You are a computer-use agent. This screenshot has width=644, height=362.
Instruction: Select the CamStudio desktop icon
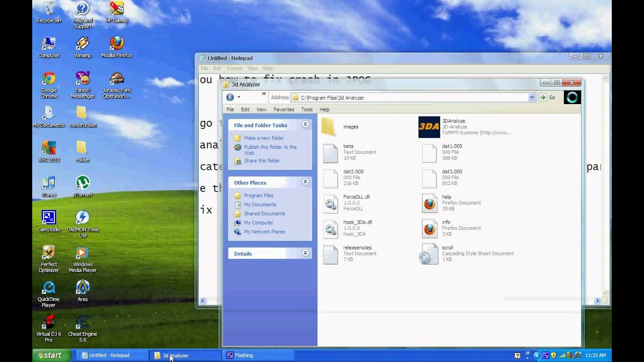[x=49, y=217]
